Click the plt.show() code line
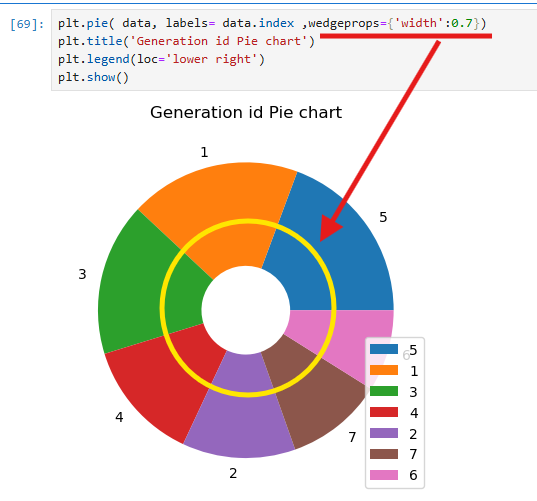 click(x=93, y=77)
